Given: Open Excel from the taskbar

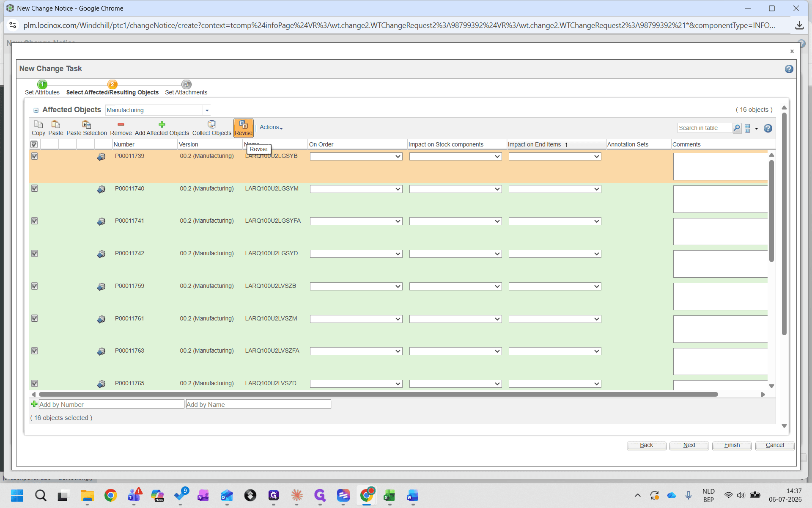Looking at the screenshot, I should pos(389,495).
